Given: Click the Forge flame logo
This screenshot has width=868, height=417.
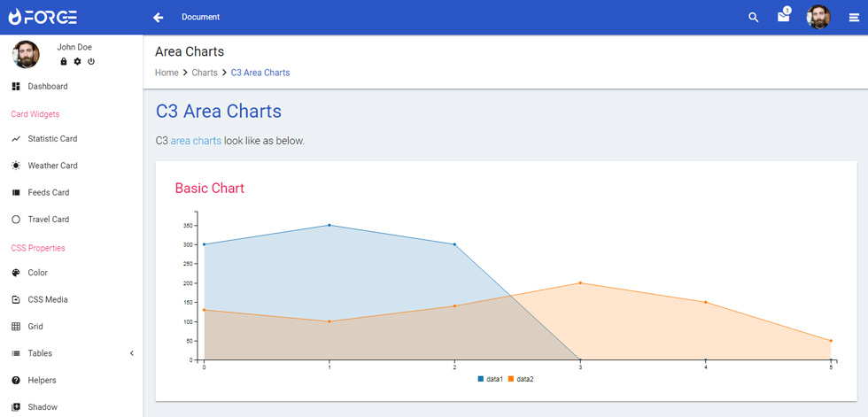Looking at the screenshot, I should tap(16, 17).
